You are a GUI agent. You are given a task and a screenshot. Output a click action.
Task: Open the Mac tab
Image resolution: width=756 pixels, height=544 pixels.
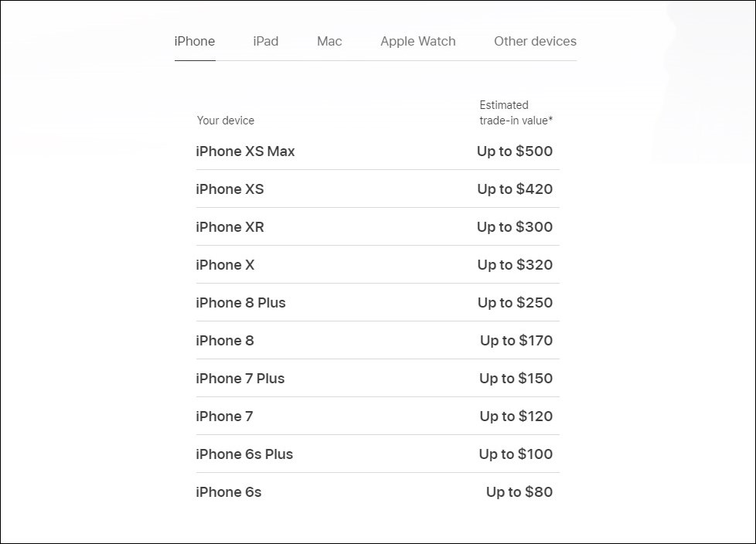click(329, 42)
